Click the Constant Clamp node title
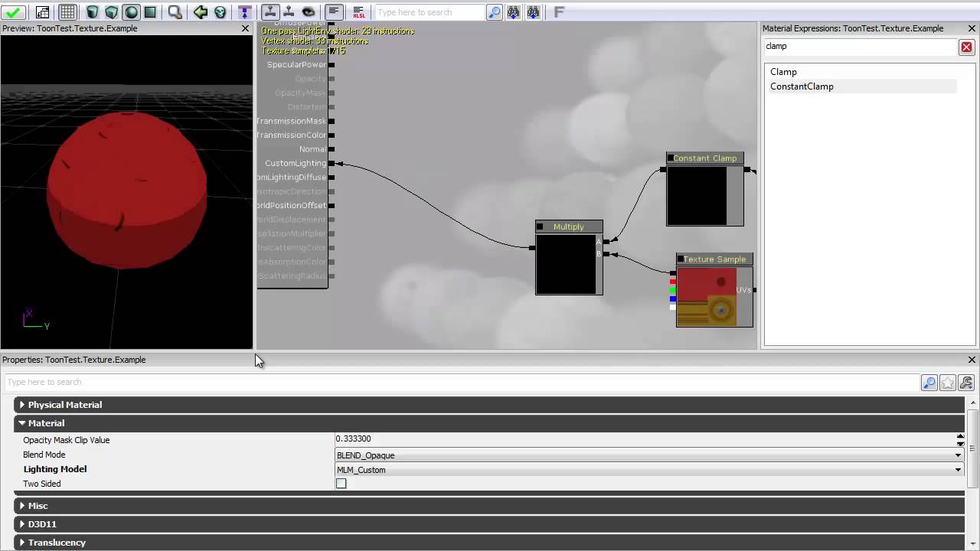Viewport: 980px width, 551px height. click(705, 158)
